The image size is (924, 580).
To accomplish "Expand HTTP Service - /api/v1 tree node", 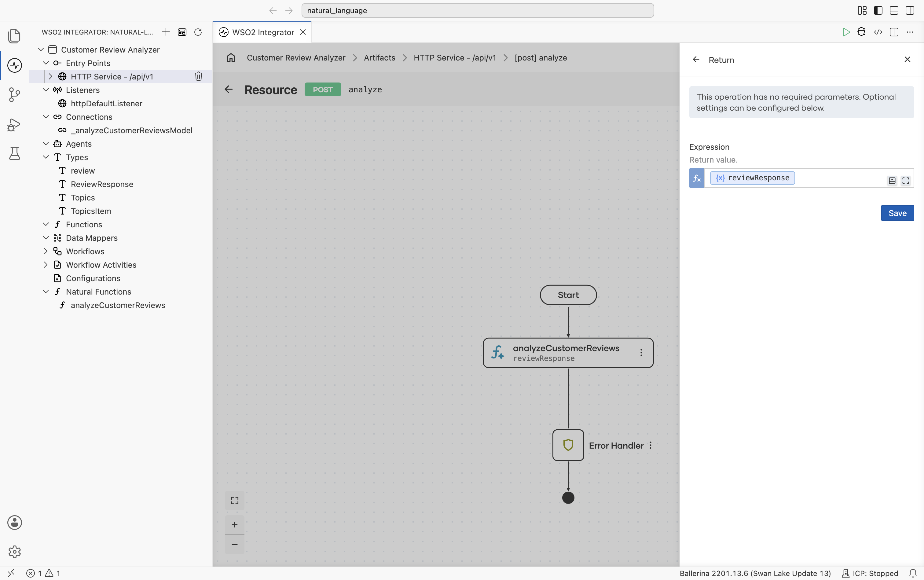I will pos(50,76).
